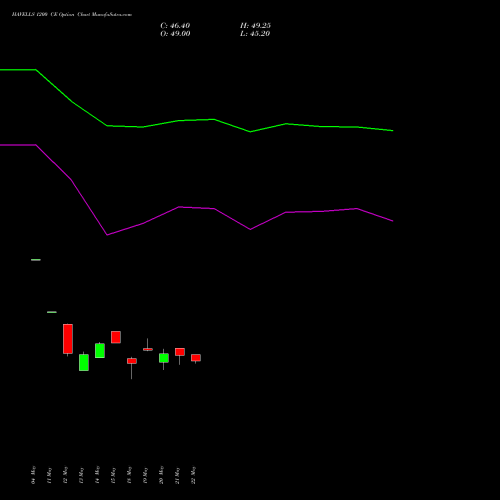Click the red candle for 15 May

coord(116,337)
